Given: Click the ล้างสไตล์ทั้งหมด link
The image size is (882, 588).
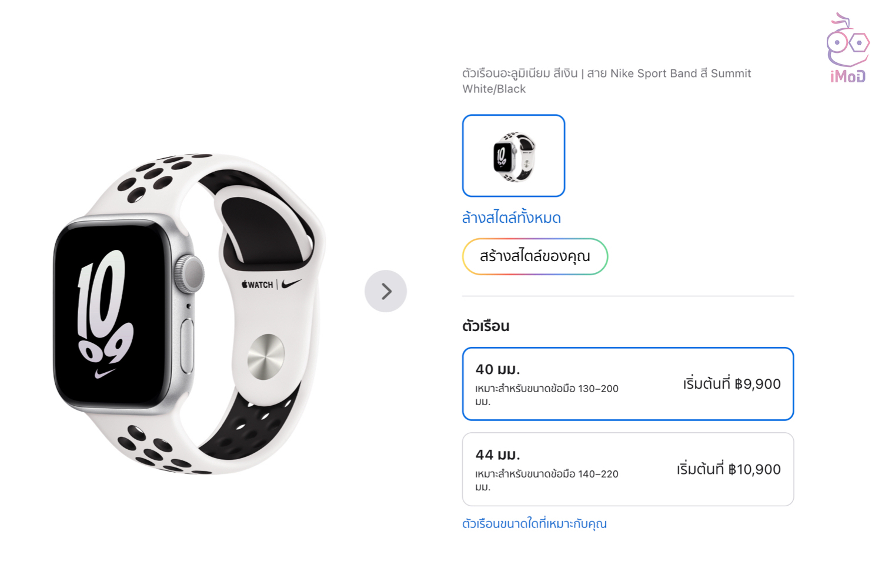Looking at the screenshot, I should point(511,218).
